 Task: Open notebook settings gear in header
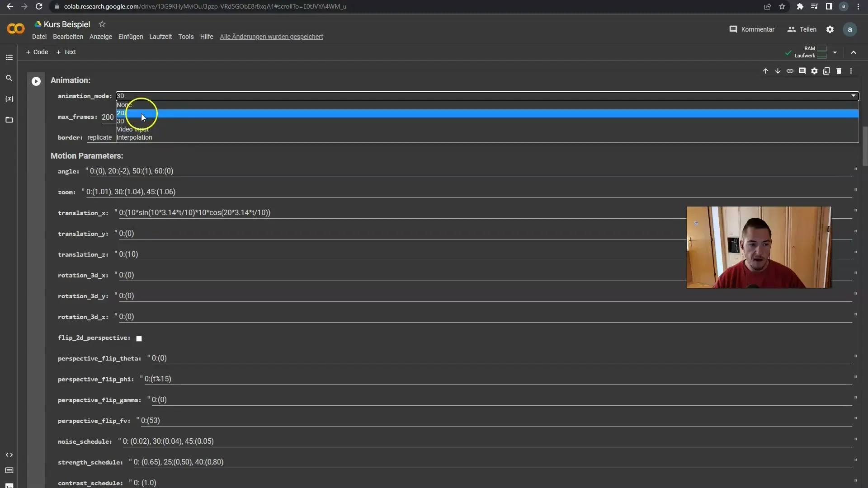pos(830,29)
